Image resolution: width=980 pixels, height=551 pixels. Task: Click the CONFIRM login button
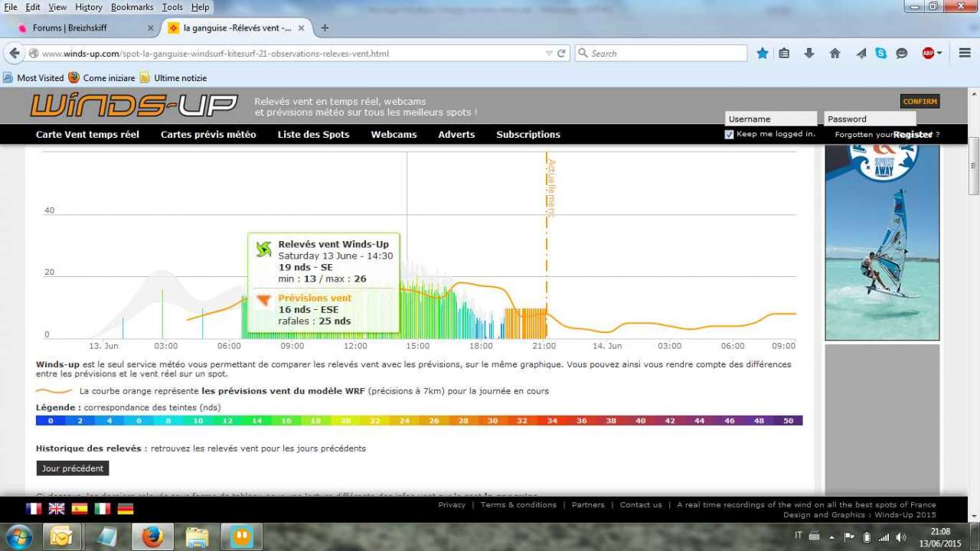point(920,102)
